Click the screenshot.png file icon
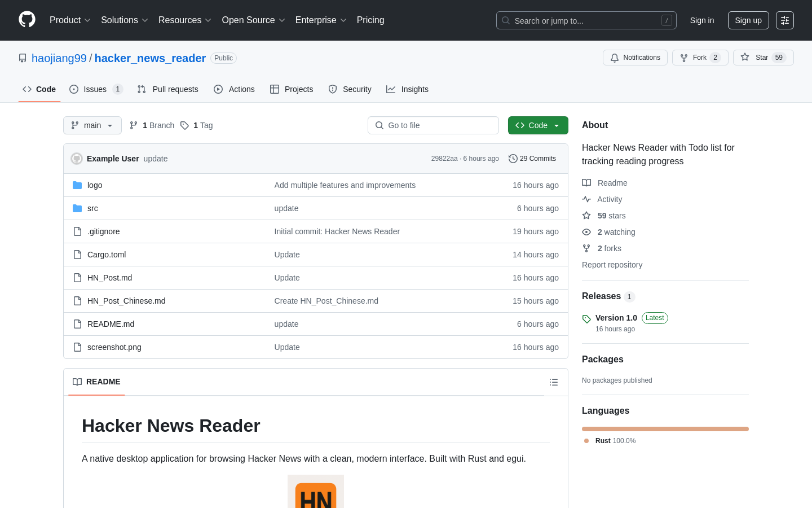This screenshot has height=508, width=812. (77, 347)
